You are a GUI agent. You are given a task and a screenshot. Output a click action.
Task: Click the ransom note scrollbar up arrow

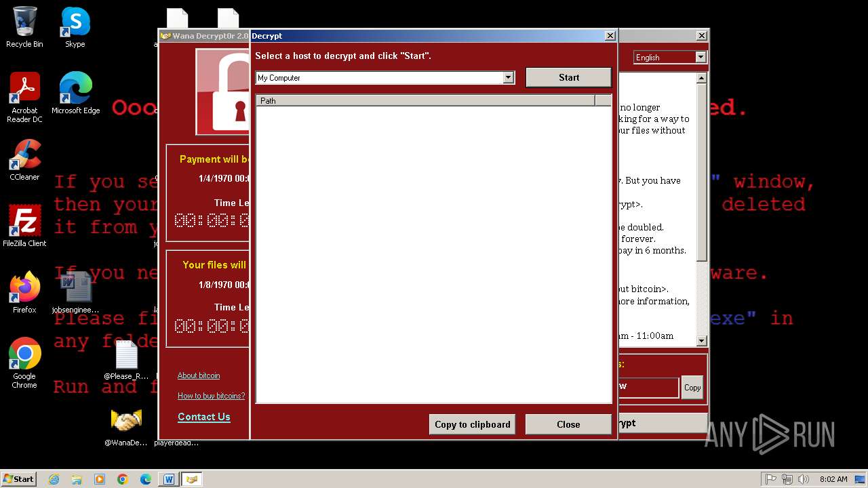tap(702, 79)
